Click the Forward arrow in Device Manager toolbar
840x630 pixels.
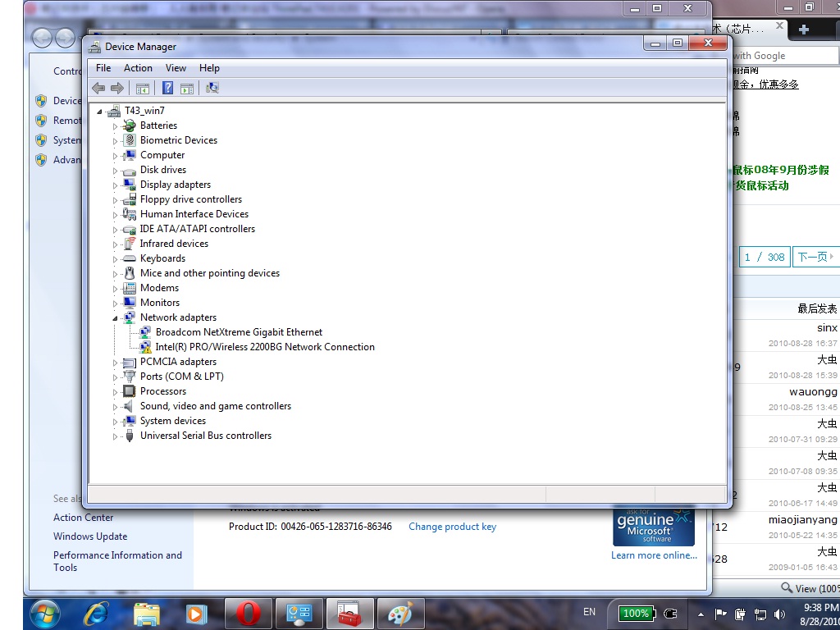[x=116, y=88]
